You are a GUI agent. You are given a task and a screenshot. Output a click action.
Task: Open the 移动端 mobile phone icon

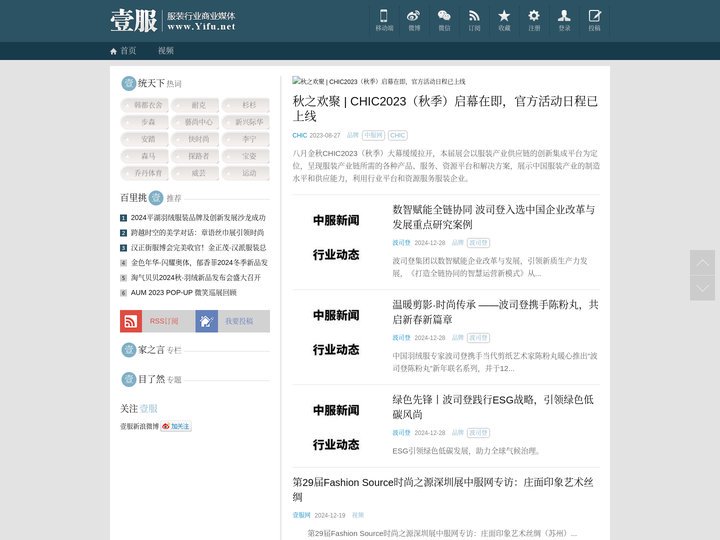(x=384, y=21)
